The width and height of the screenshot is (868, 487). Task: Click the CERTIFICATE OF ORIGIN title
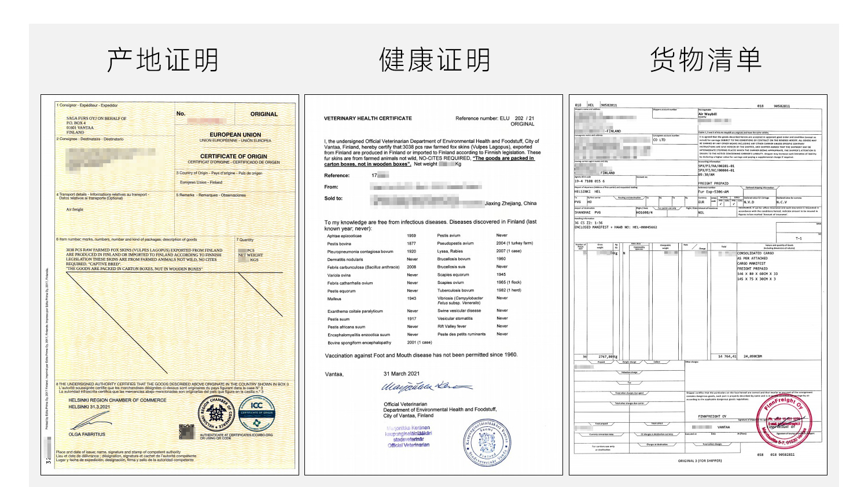coord(234,156)
